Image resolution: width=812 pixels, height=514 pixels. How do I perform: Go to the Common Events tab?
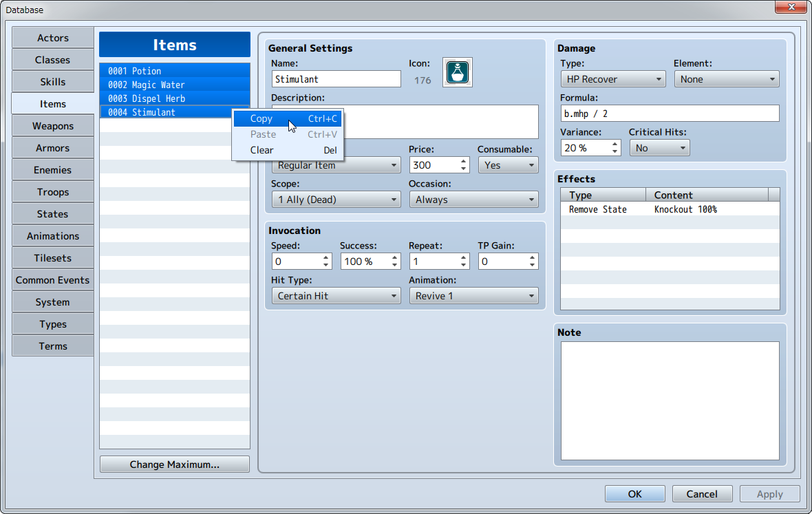pos(53,280)
